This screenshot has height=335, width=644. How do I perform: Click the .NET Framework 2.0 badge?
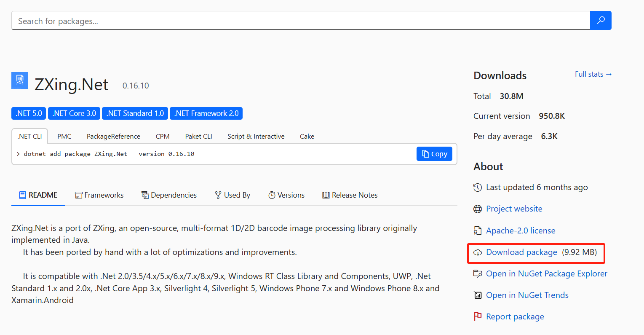coord(206,113)
